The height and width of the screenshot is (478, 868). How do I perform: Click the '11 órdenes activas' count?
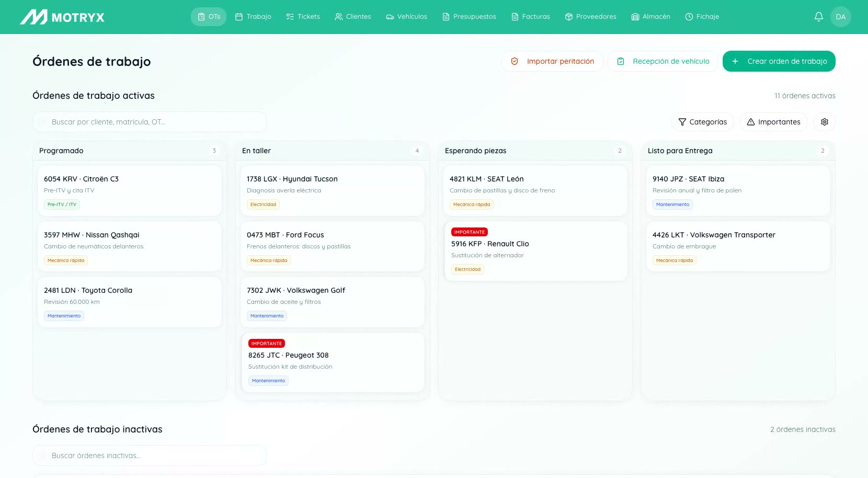pyautogui.click(x=805, y=96)
